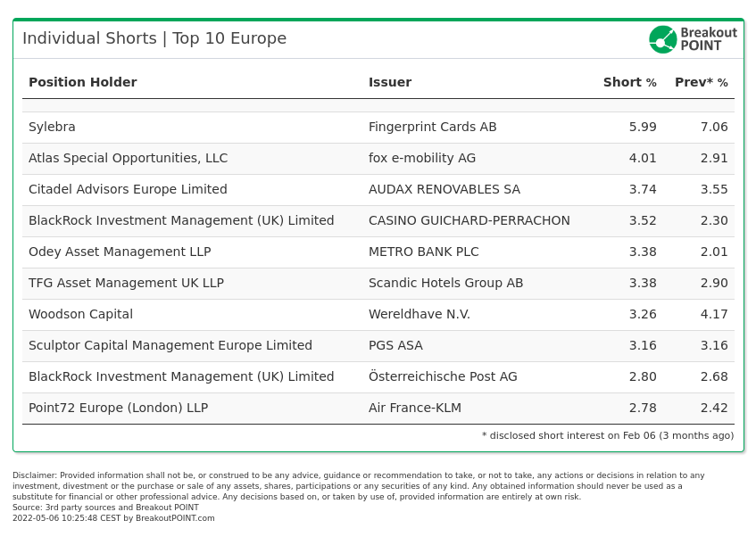Click the Position Holder column header
The height and width of the screenshot is (545, 756).
point(83,82)
